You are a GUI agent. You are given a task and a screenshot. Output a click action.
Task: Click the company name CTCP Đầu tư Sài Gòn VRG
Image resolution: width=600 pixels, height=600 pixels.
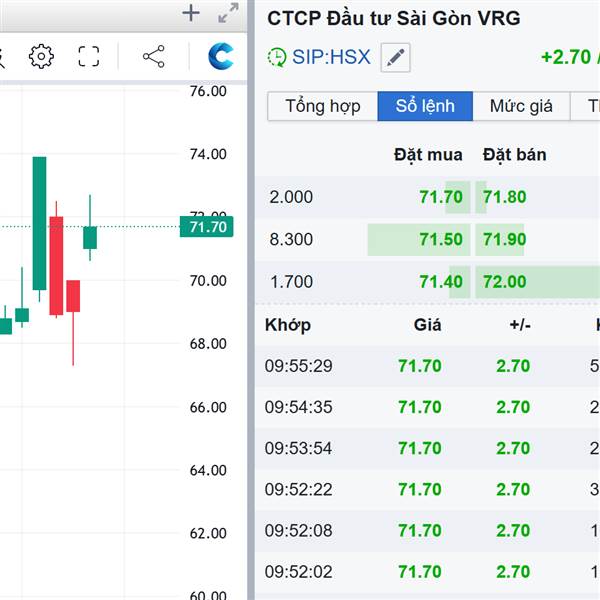(394, 18)
